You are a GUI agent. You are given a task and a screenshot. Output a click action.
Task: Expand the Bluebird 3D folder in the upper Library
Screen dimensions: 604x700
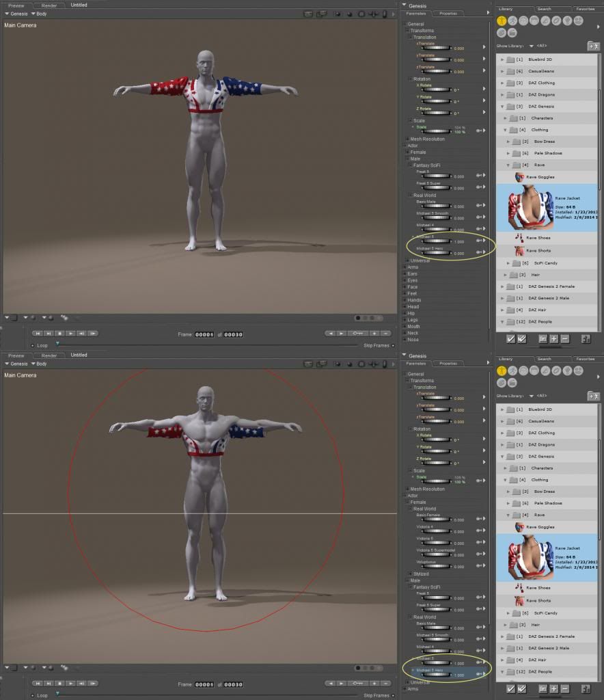point(502,59)
